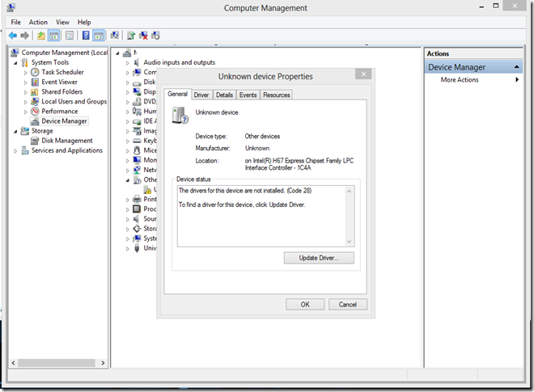Screen dimensions: 534x392
Task: Open the View menu
Action: [x=62, y=22]
